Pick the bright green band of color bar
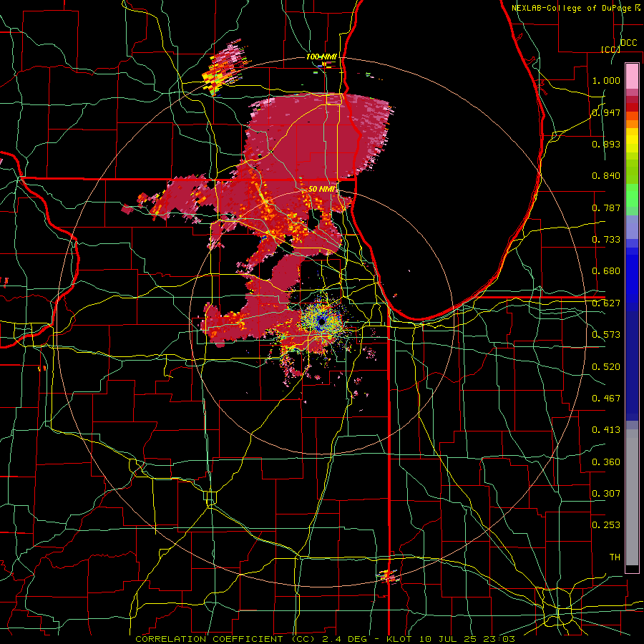Viewport: 644px width, 644px height. 632,195
